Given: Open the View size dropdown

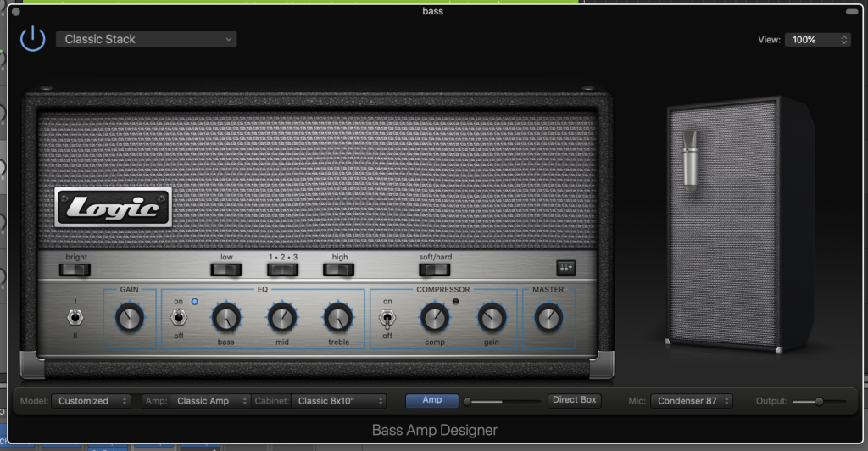Looking at the screenshot, I should pyautogui.click(x=817, y=40).
